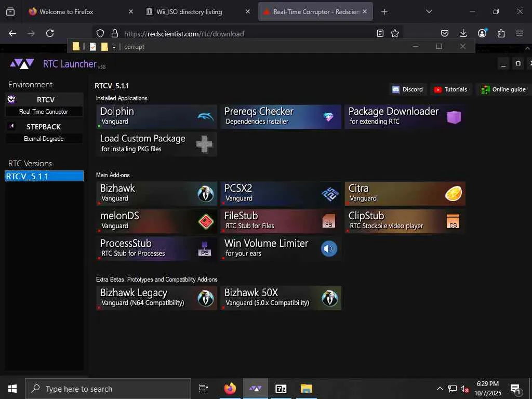Click the Win Volume Limiter speaker icon
532x399 pixels.
coord(329,249)
